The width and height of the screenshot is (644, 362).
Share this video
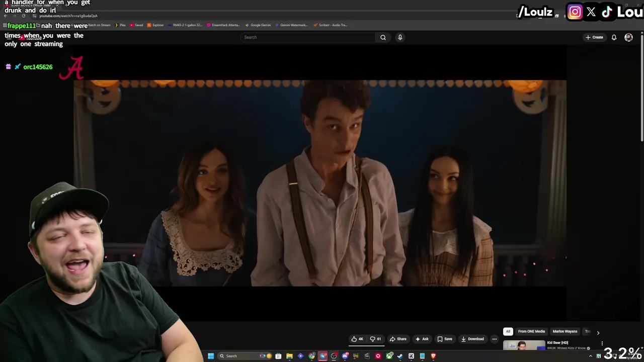point(398,339)
